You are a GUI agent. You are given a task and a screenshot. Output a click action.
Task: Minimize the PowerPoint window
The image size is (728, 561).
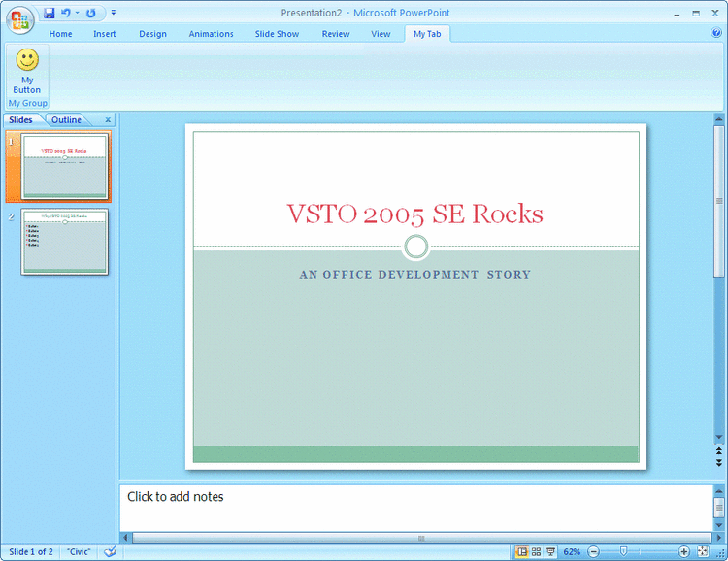coord(677,14)
